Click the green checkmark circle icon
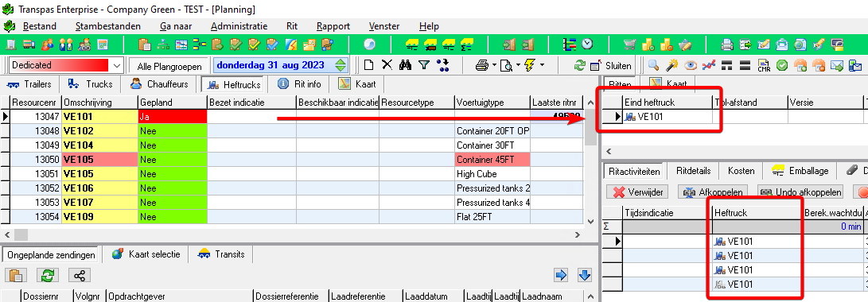The image size is (868, 302). 781,65
